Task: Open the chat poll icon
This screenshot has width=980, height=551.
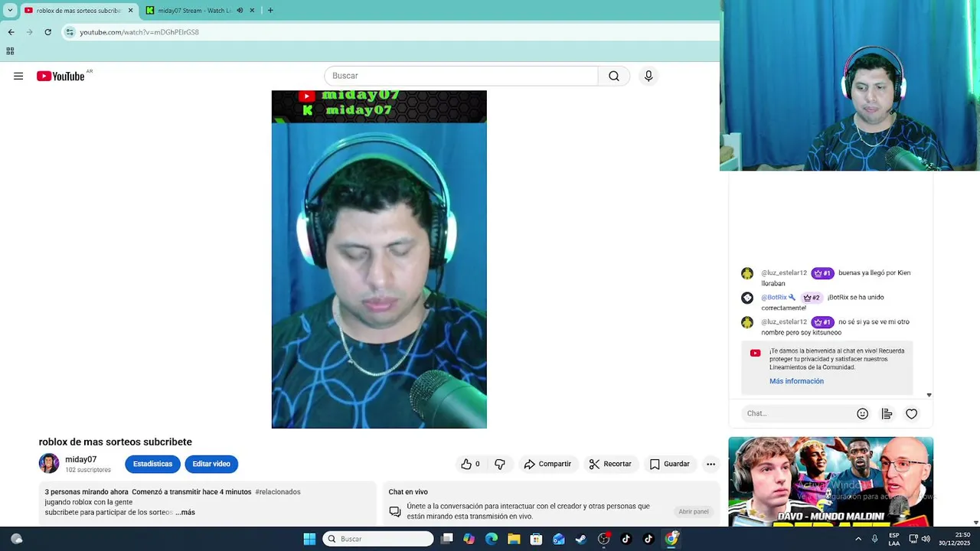Action: (x=887, y=413)
